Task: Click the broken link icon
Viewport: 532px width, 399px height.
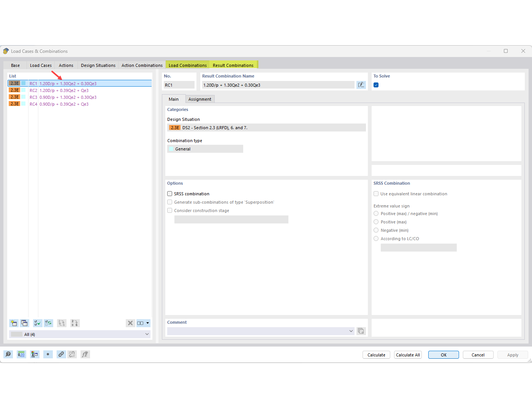Action: 72,354
